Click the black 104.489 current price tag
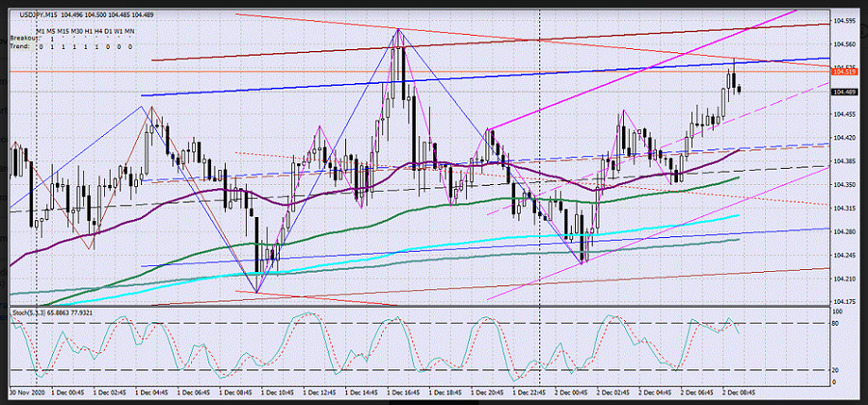 coord(844,92)
